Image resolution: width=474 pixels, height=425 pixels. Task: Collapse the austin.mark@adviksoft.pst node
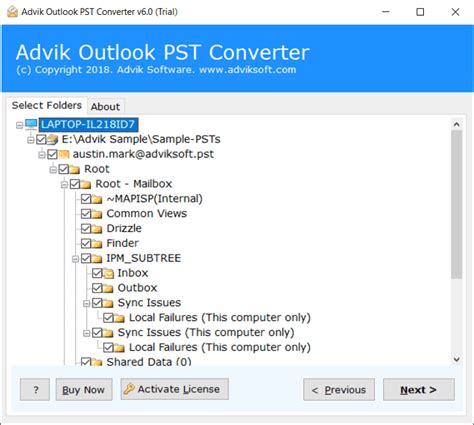[42, 155]
